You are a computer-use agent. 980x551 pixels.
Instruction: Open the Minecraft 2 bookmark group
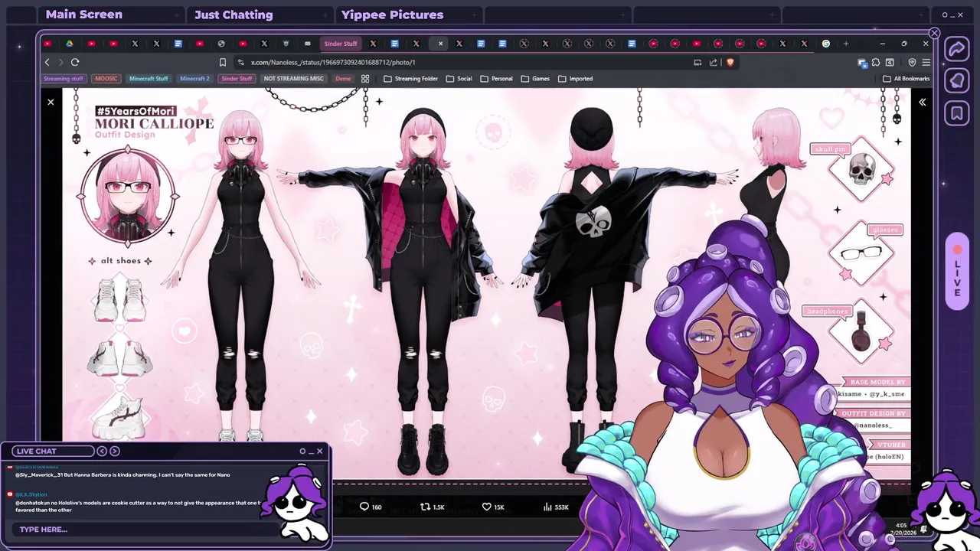pos(194,79)
